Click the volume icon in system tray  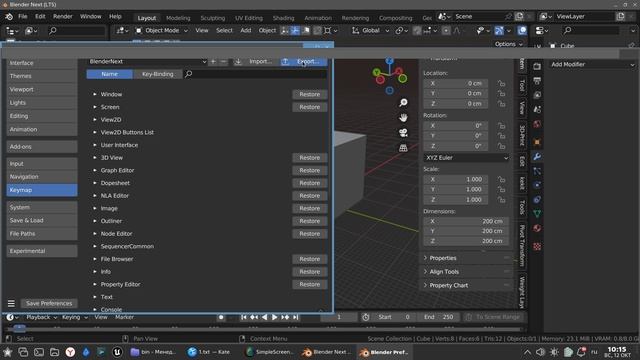point(540,352)
